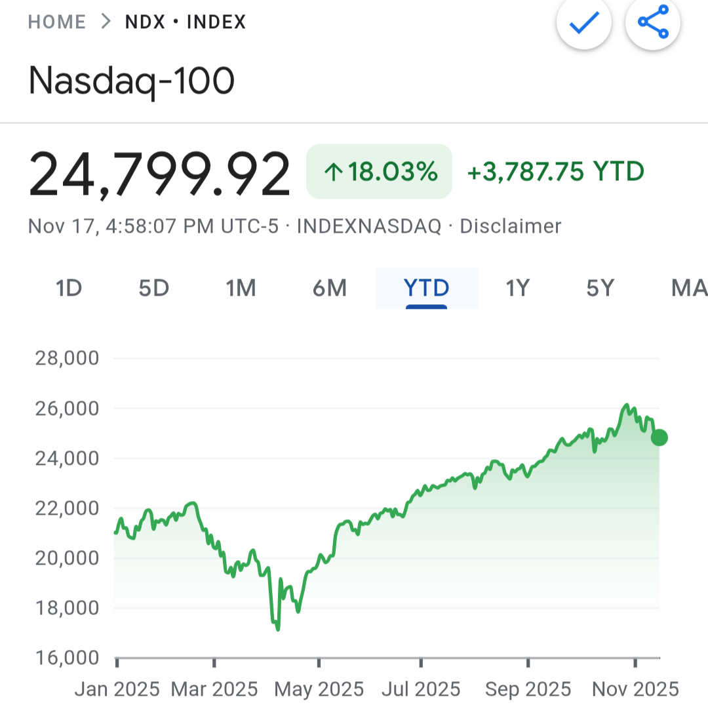
Task: Select the YTD range tab
Action: point(426,288)
